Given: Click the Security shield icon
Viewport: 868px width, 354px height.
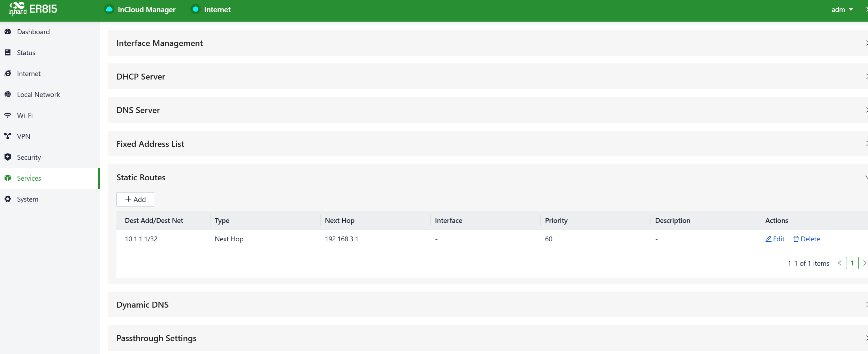Looking at the screenshot, I should (x=8, y=157).
